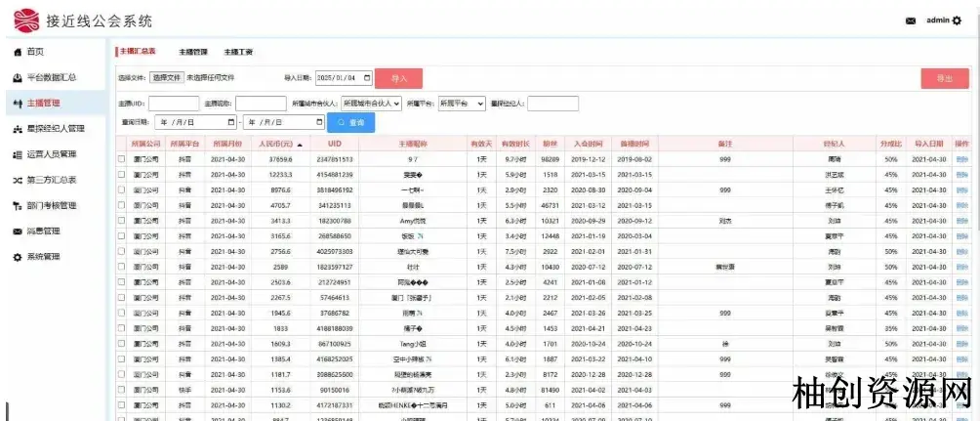Switch to the 主播工资 tab
This screenshot has width=980, height=421.
238,52
